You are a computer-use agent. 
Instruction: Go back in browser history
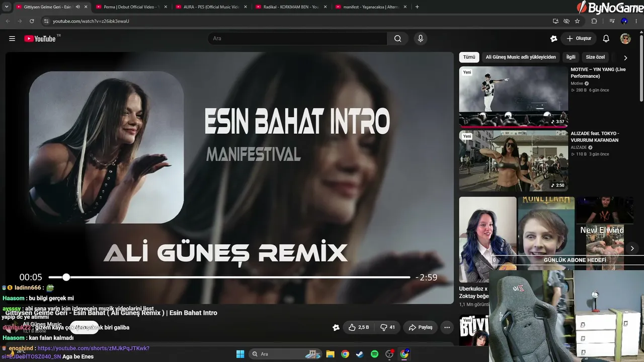(8, 21)
